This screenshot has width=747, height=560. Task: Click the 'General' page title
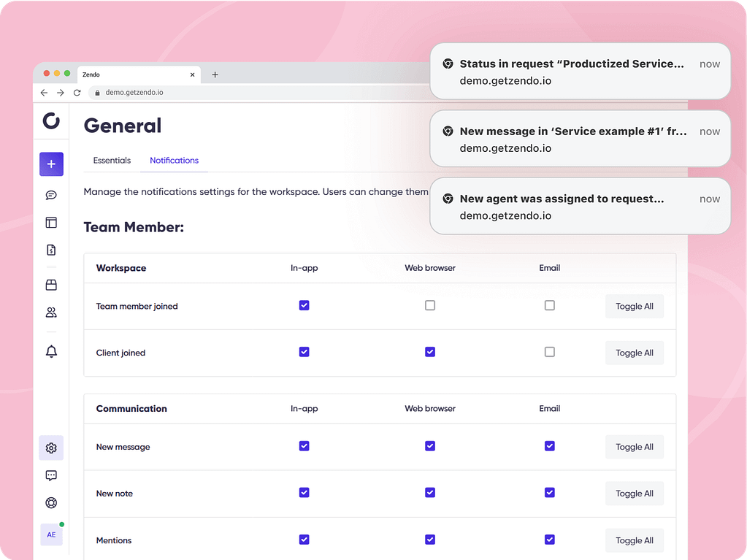point(123,126)
